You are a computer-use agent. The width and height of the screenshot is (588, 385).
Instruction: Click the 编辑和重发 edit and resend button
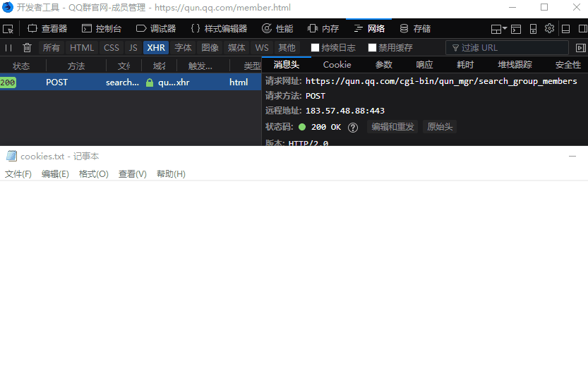click(x=392, y=127)
